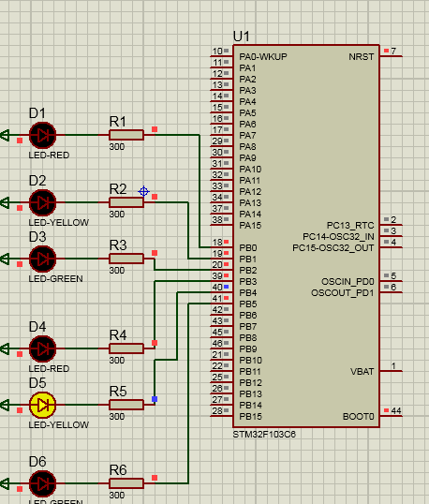Click the R2 resistor component

[x=126, y=202]
